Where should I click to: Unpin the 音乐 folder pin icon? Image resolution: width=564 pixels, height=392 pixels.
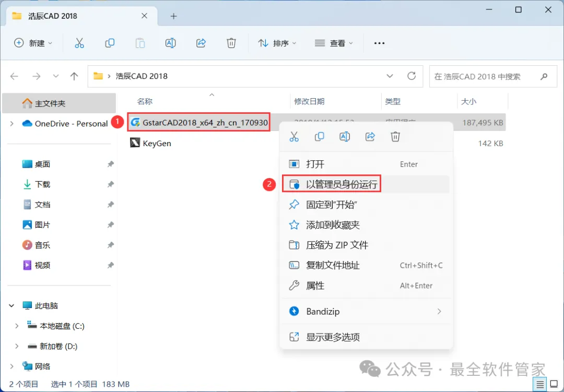point(110,245)
